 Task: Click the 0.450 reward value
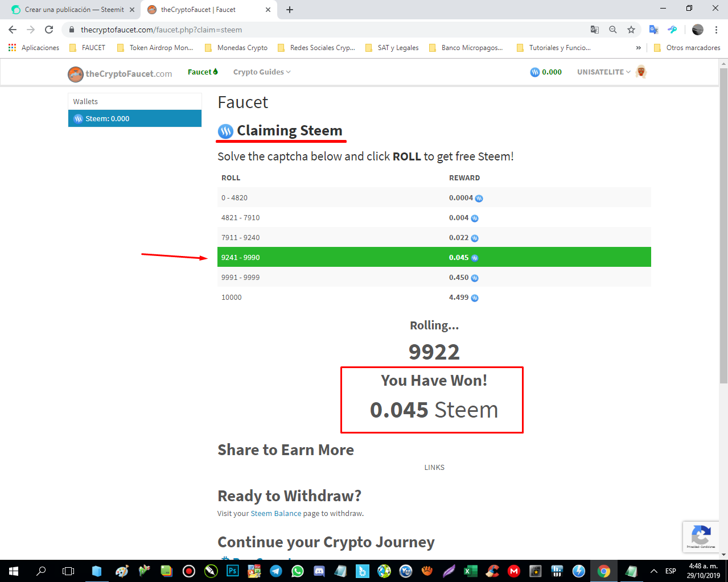tap(459, 278)
